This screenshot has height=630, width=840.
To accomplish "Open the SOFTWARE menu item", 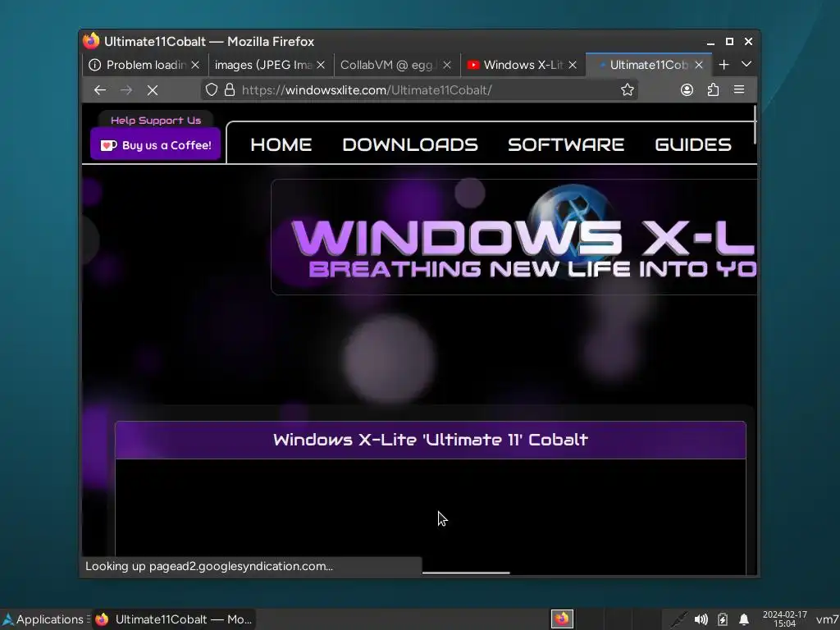I will (x=566, y=144).
